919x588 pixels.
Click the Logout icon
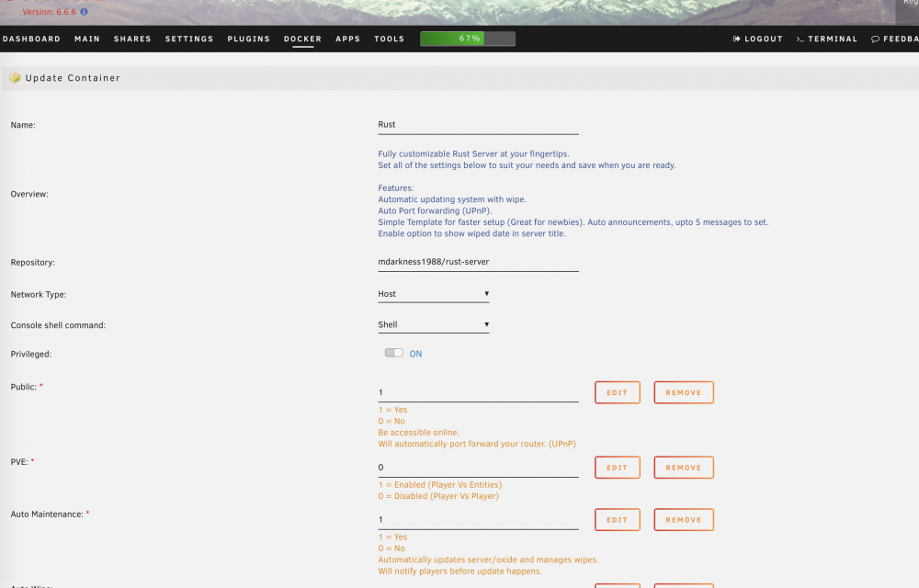(737, 39)
